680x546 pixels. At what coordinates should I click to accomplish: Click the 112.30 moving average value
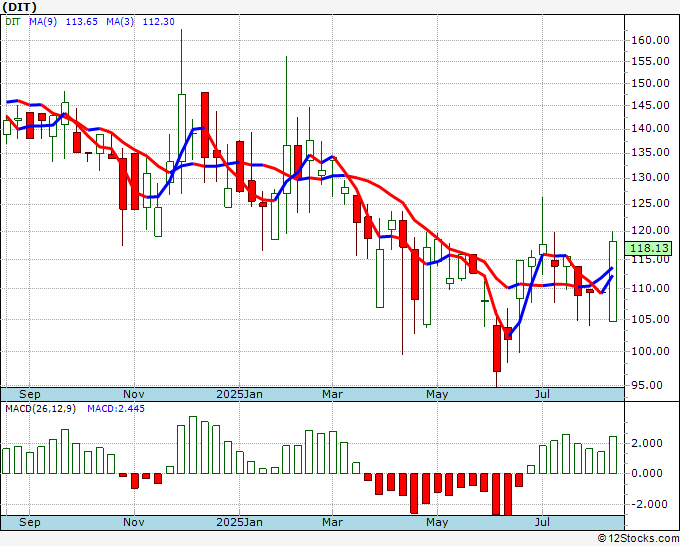tap(159, 21)
